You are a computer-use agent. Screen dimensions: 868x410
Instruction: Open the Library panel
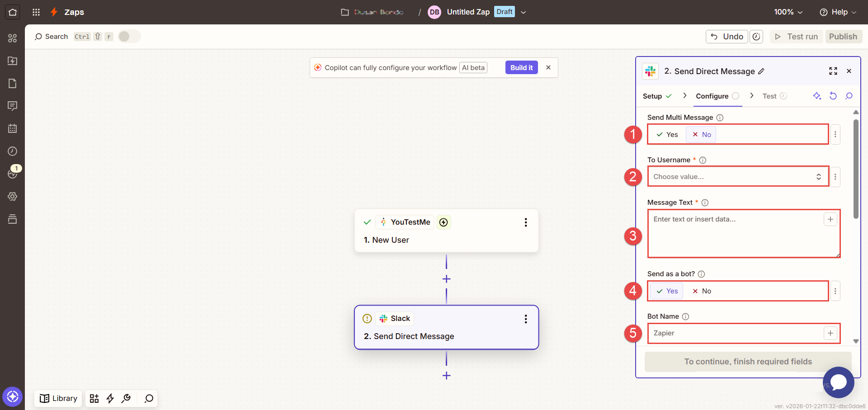click(x=58, y=398)
